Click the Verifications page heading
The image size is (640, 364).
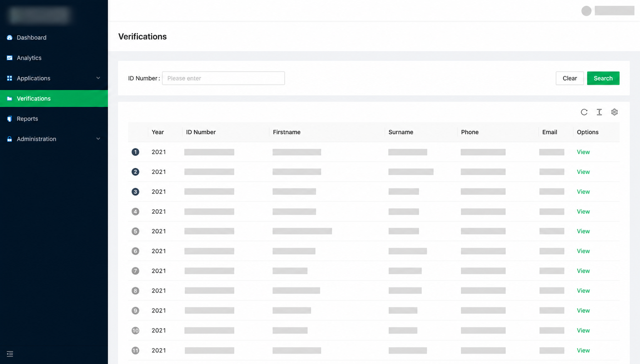click(x=142, y=37)
